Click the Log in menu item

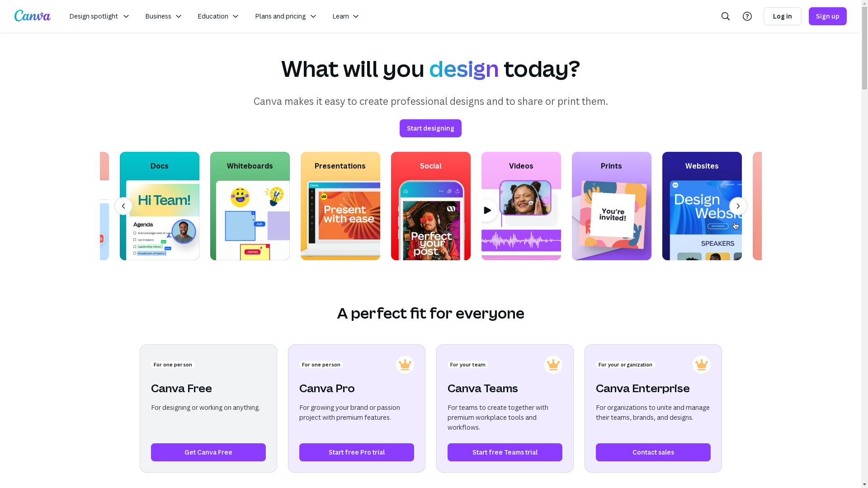[x=782, y=16]
